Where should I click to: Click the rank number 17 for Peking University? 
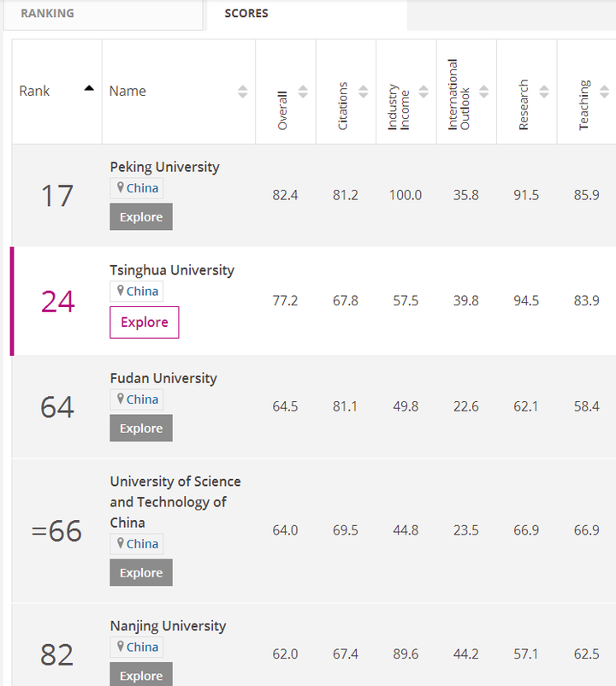coord(56,196)
